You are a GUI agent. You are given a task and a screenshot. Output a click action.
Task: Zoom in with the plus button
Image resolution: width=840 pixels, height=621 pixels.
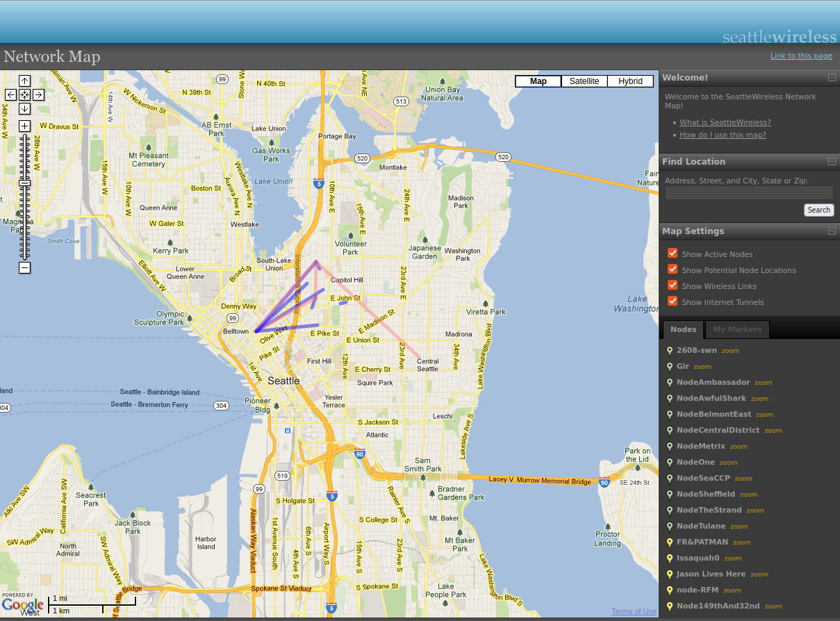pyautogui.click(x=24, y=126)
